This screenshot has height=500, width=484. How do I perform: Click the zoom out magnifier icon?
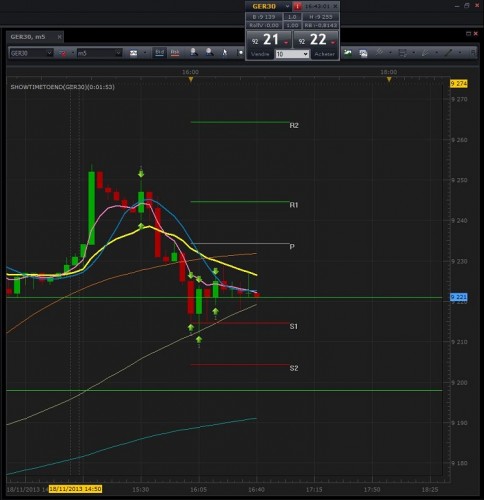pyautogui.click(x=209, y=53)
